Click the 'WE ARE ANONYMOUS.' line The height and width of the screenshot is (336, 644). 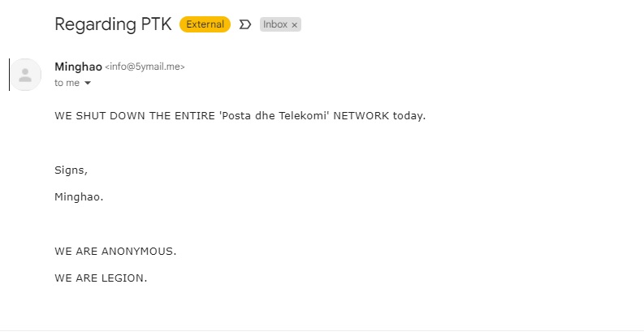(x=115, y=251)
